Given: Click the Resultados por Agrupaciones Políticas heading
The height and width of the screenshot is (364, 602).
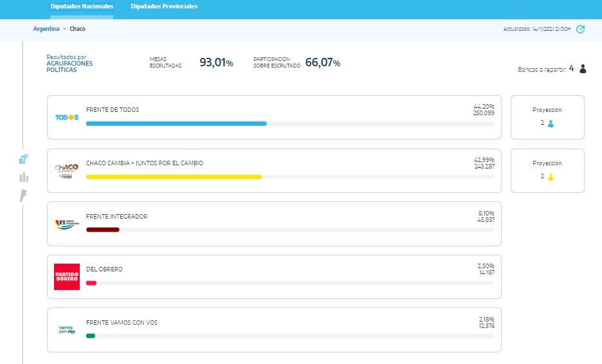Looking at the screenshot, I should coord(69,63).
